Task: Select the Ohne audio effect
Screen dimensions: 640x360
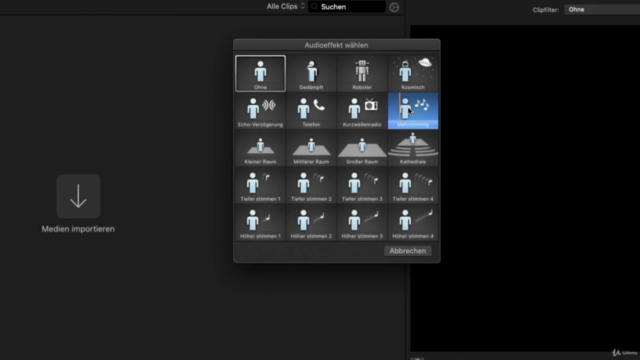Action: pos(260,73)
